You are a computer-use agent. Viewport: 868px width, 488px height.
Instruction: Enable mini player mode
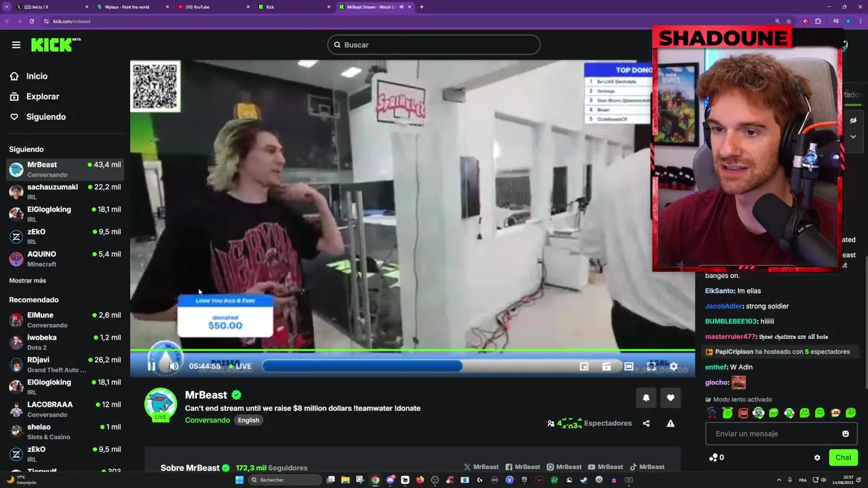pos(584,366)
